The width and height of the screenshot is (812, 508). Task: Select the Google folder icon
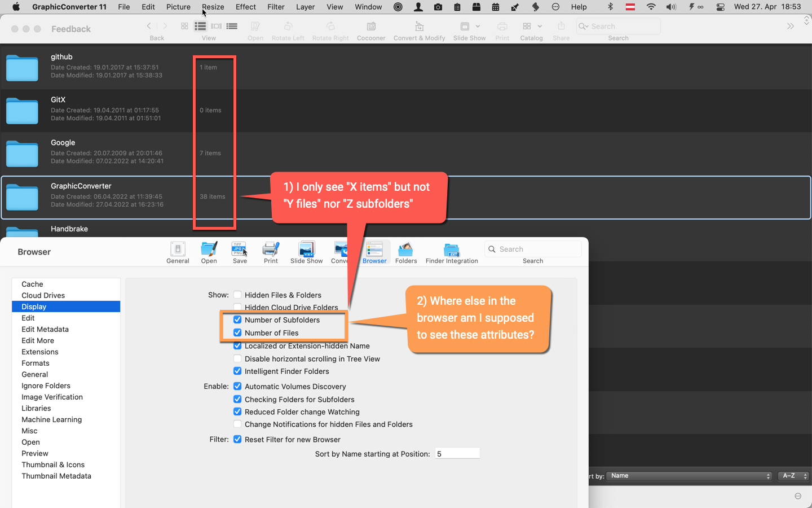click(22, 154)
